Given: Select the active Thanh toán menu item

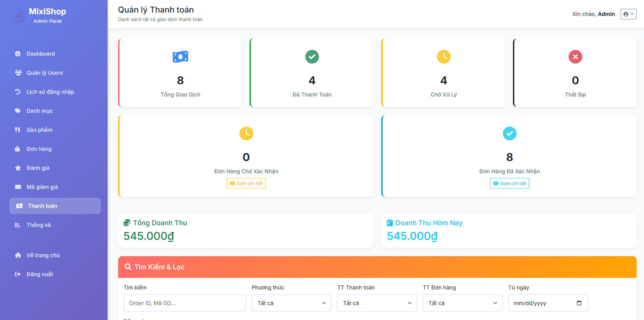Looking at the screenshot, I should point(55,206).
